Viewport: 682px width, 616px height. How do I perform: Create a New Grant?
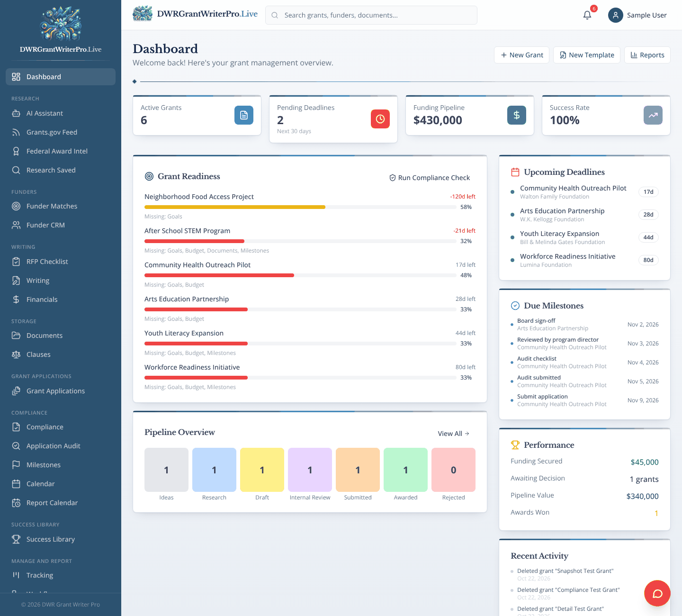[522, 55]
